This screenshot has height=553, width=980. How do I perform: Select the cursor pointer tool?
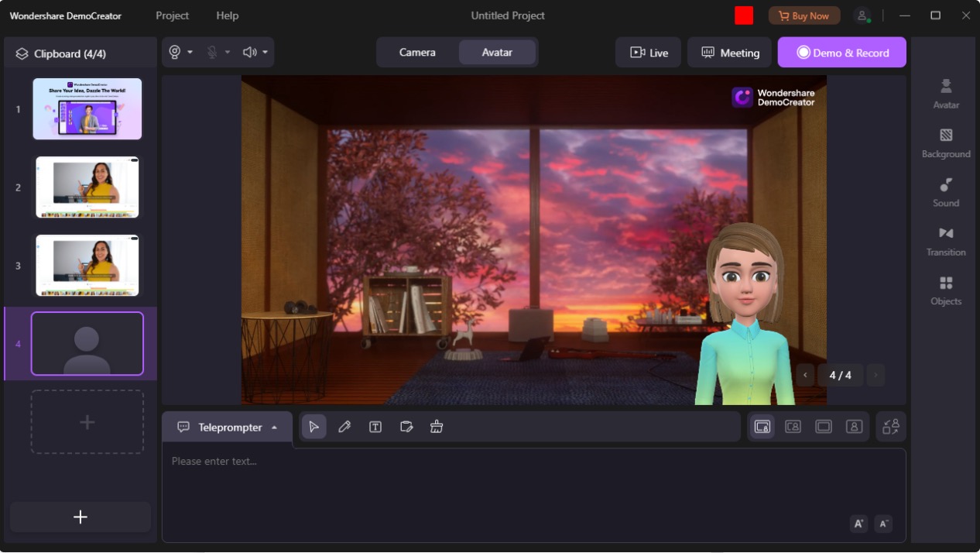(314, 427)
